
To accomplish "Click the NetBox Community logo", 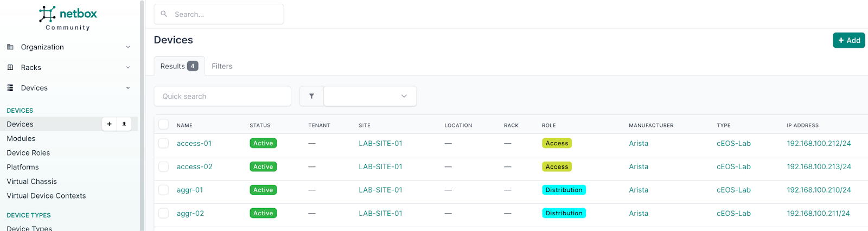I will tap(68, 18).
